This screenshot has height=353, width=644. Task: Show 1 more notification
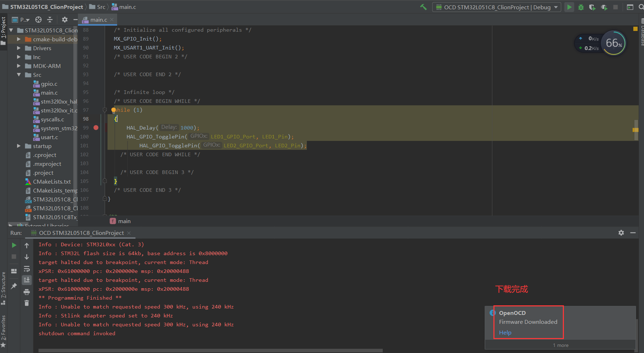click(x=561, y=345)
